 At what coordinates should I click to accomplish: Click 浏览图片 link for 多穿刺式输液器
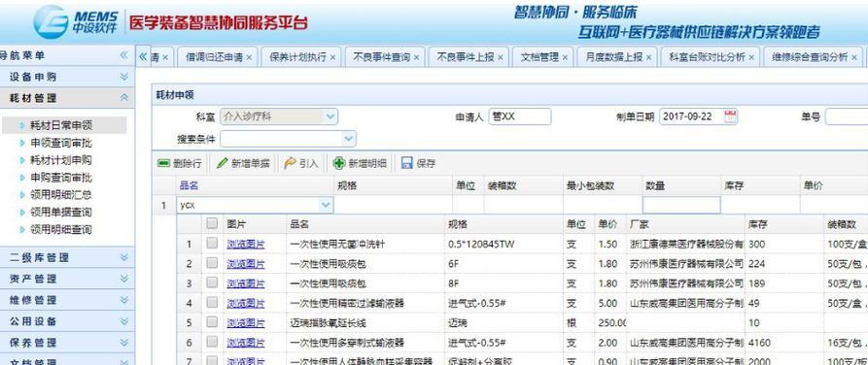coord(246,343)
